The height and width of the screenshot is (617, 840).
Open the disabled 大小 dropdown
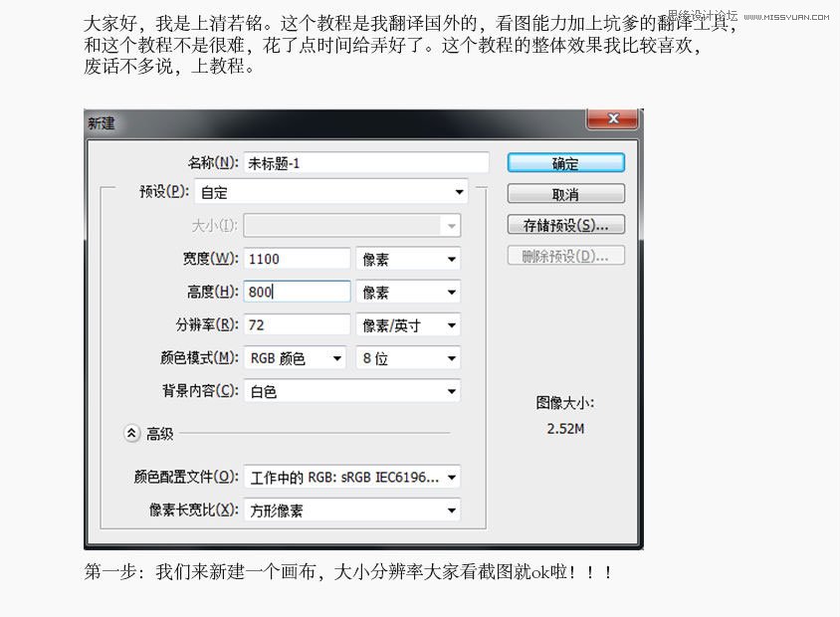coord(352,226)
